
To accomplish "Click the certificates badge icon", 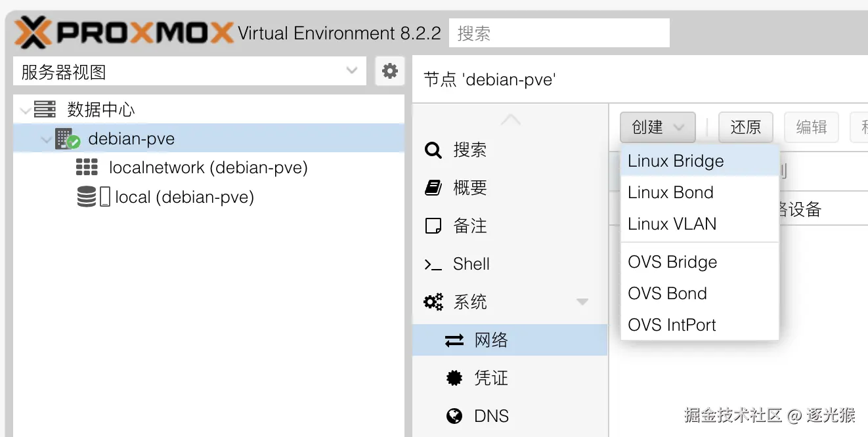I will pyautogui.click(x=454, y=378).
